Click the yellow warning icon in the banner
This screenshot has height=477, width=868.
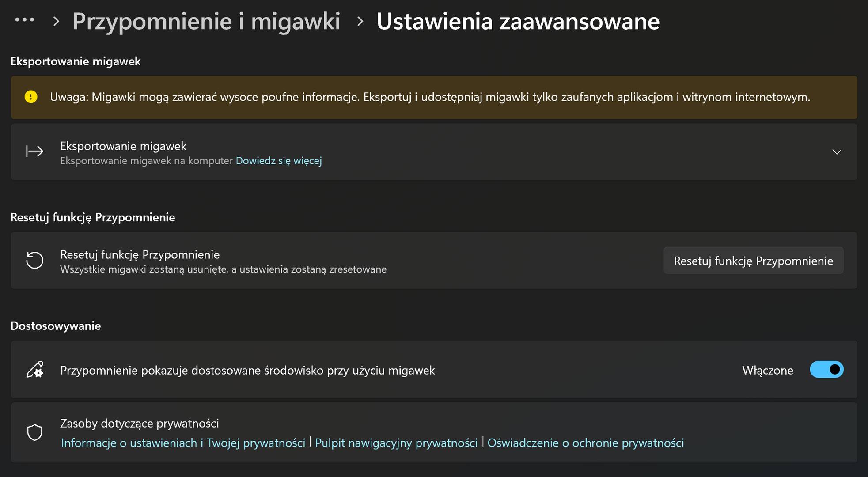click(x=31, y=97)
